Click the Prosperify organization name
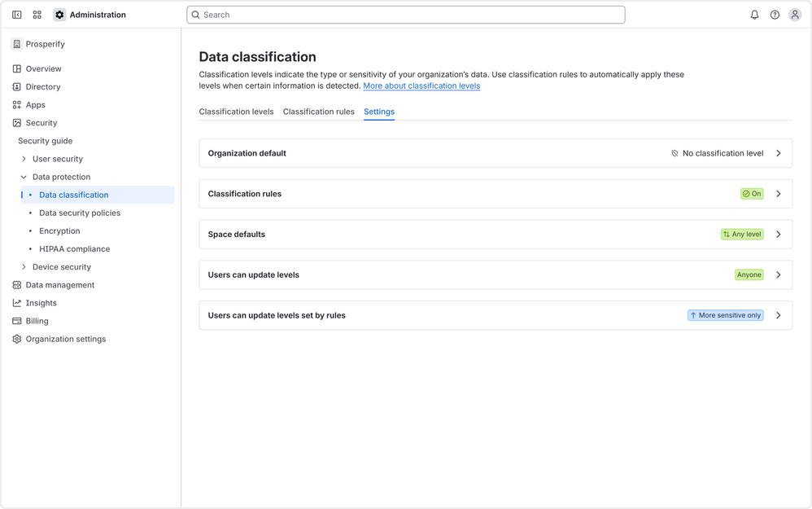The image size is (812, 509). pos(46,44)
